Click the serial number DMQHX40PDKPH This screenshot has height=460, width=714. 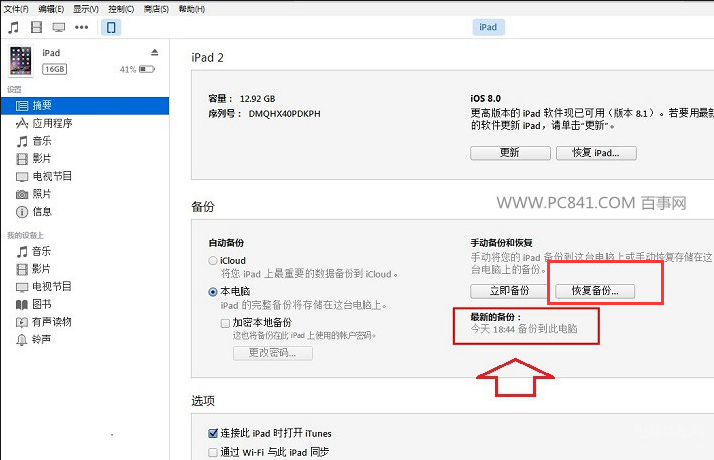[x=285, y=114]
